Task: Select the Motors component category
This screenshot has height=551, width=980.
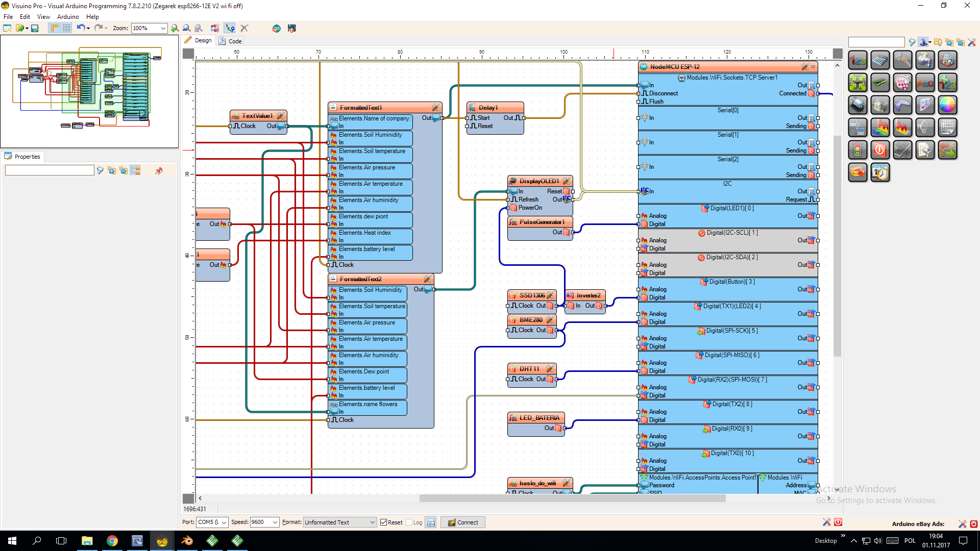Action: pos(858,105)
